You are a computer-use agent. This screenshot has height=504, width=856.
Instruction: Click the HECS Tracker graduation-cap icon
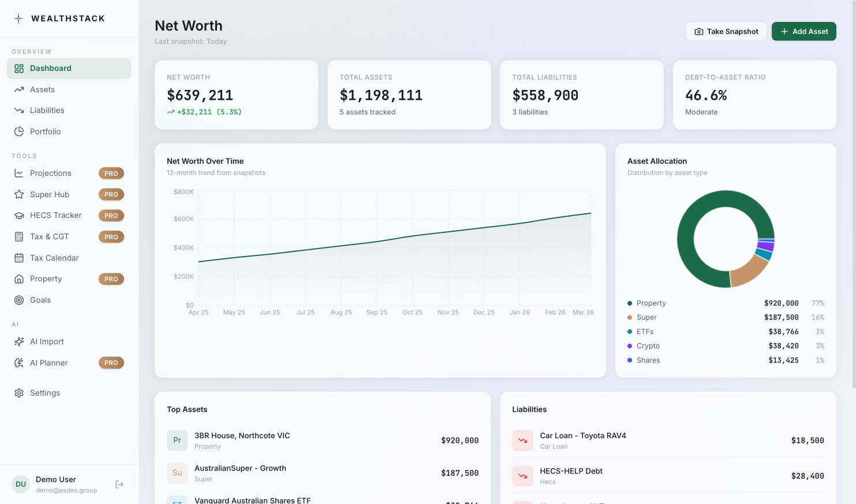[19, 215]
